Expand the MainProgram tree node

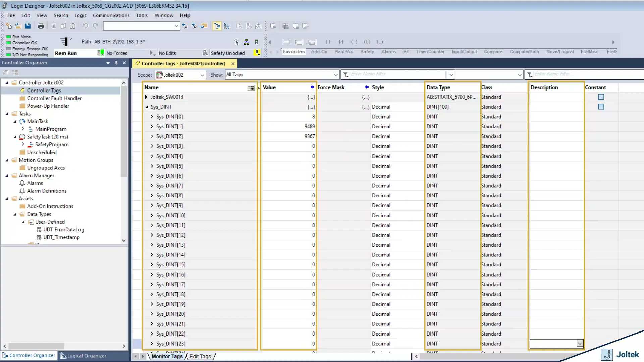(x=23, y=129)
